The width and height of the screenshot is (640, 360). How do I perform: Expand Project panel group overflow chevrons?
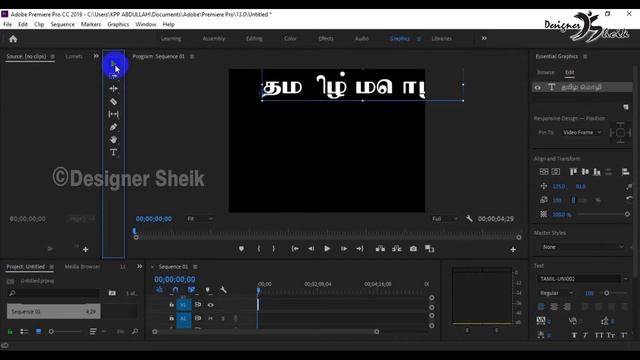click(140, 267)
